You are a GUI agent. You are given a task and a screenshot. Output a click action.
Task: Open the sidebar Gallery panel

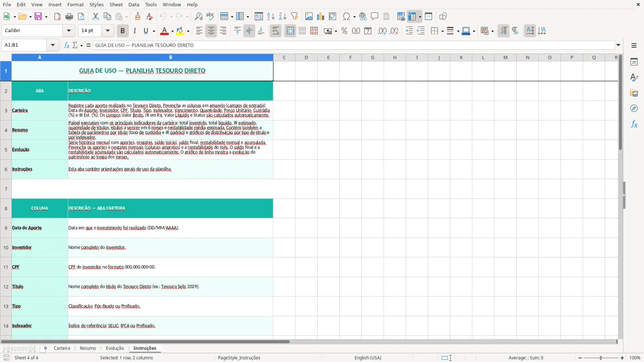(634, 93)
